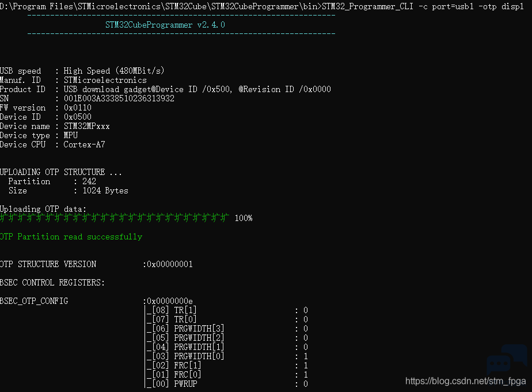Screen dimensions: 532x392
Task: Click the [06] PRGWIDTH[3] bit row
Action: 227,329
